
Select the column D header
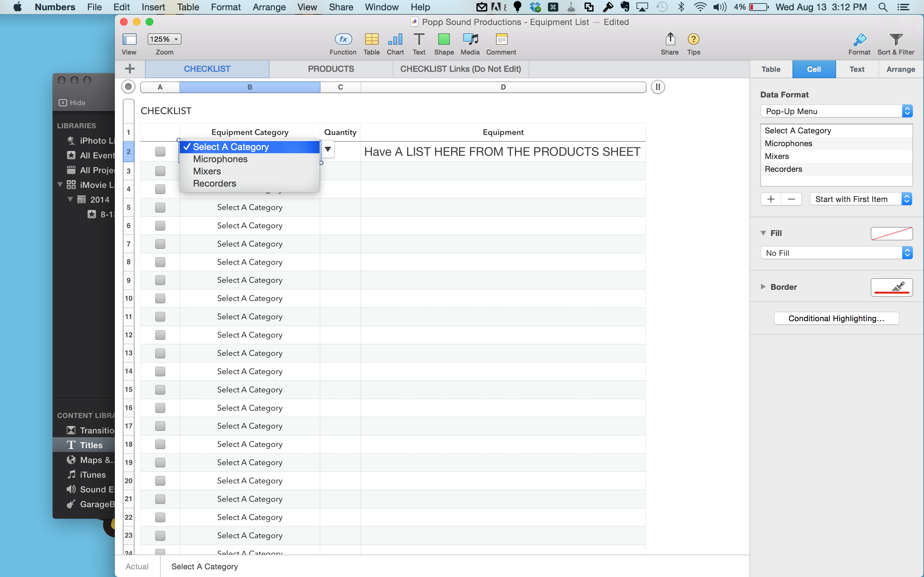pos(503,87)
